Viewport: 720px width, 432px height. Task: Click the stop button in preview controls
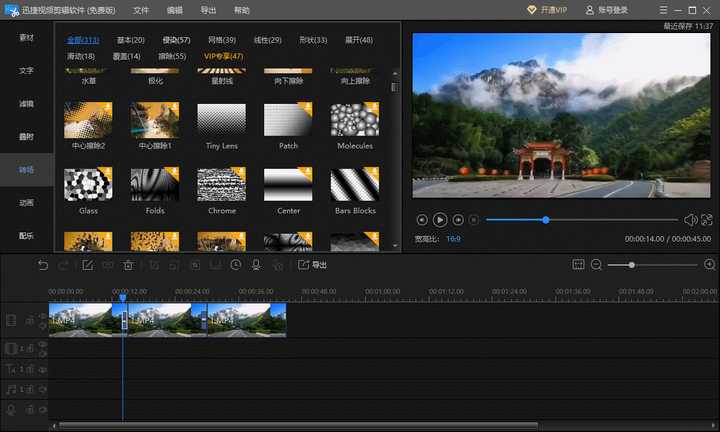click(473, 220)
